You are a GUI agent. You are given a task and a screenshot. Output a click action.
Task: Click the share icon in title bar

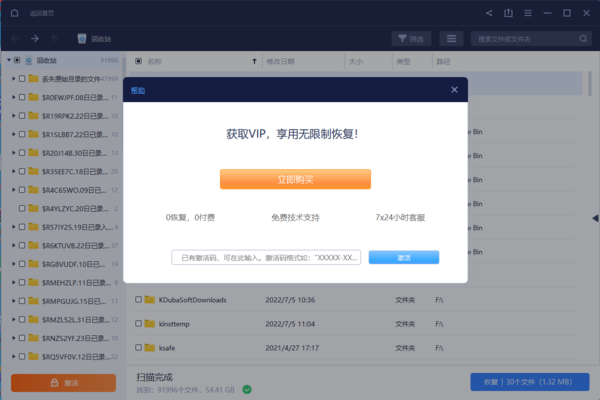coord(489,13)
